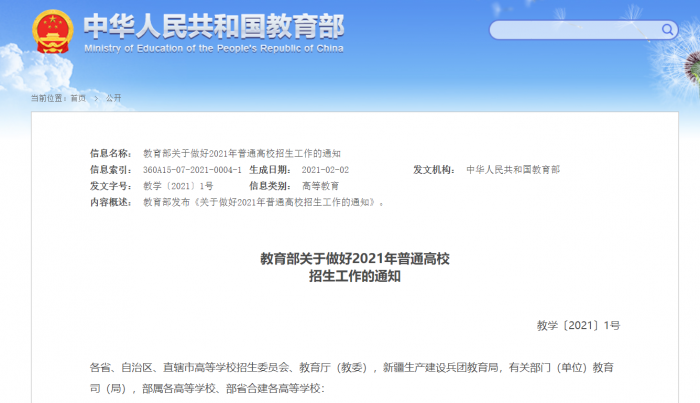Open the 首页 breadcrumb link
700x403 pixels.
pos(78,98)
